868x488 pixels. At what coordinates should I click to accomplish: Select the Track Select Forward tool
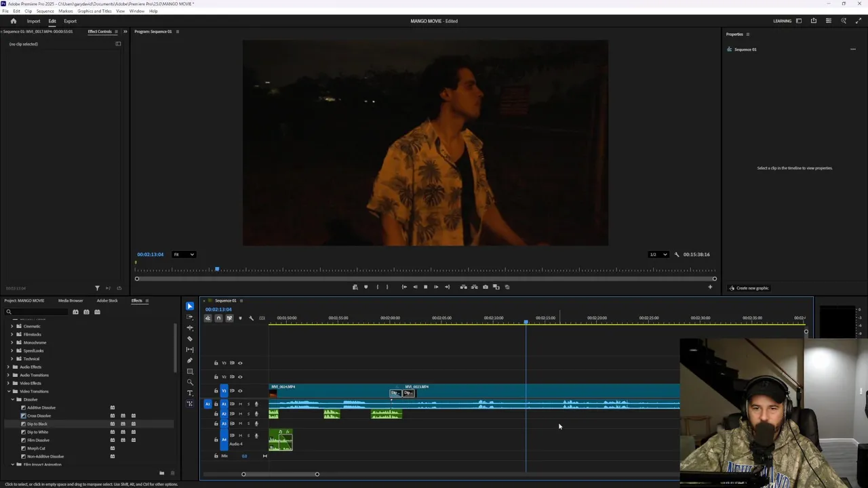pyautogui.click(x=190, y=317)
